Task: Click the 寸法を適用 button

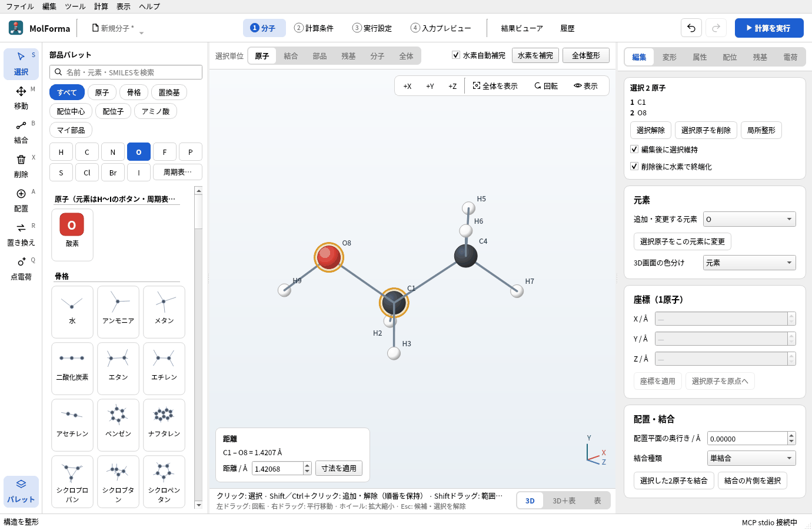Action: [339, 468]
